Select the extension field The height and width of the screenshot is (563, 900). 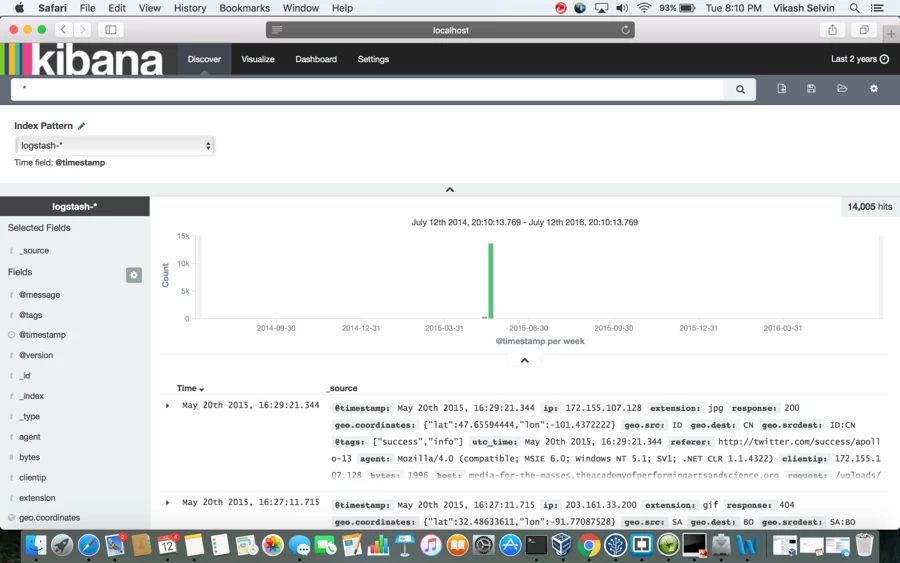pyautogui.click(x=37, y=498)
